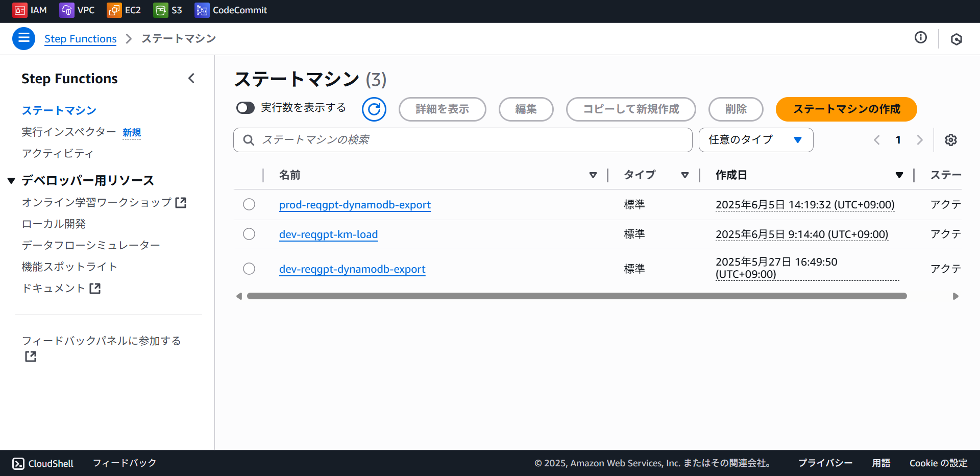980x476 pixels.
Task: Open external link icon beside オンライン学習ワークショップ
Action: 181,202
